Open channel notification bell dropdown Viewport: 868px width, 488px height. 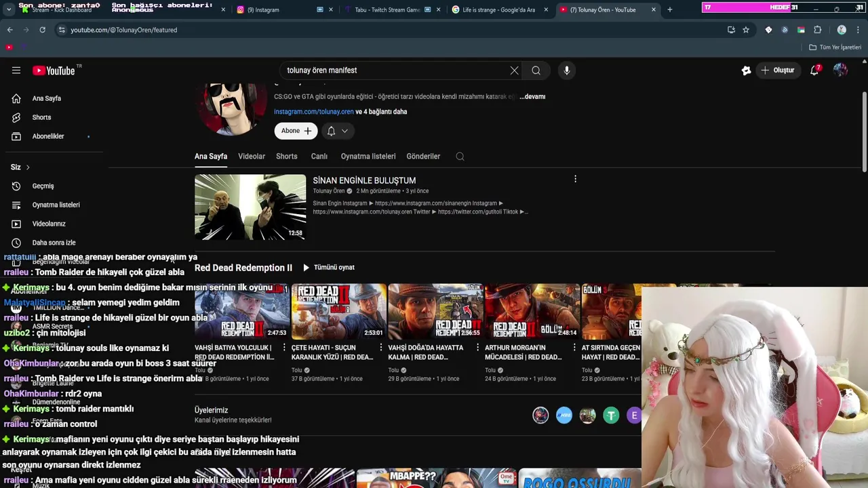(x=337, y=131)
